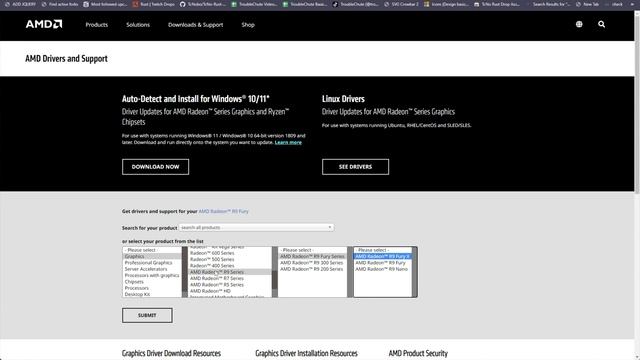Select AMD Radeon R9 Series

click(229, 272)
